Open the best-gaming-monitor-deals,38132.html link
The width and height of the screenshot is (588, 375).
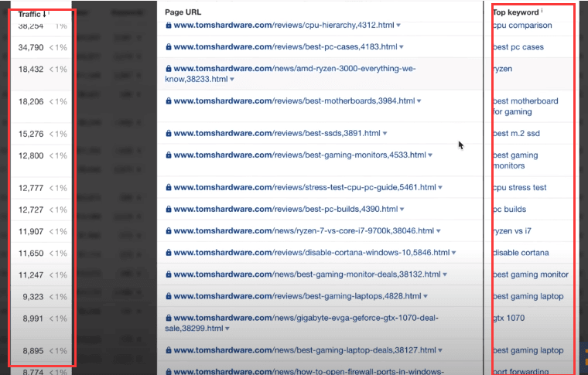pos(307,274)
